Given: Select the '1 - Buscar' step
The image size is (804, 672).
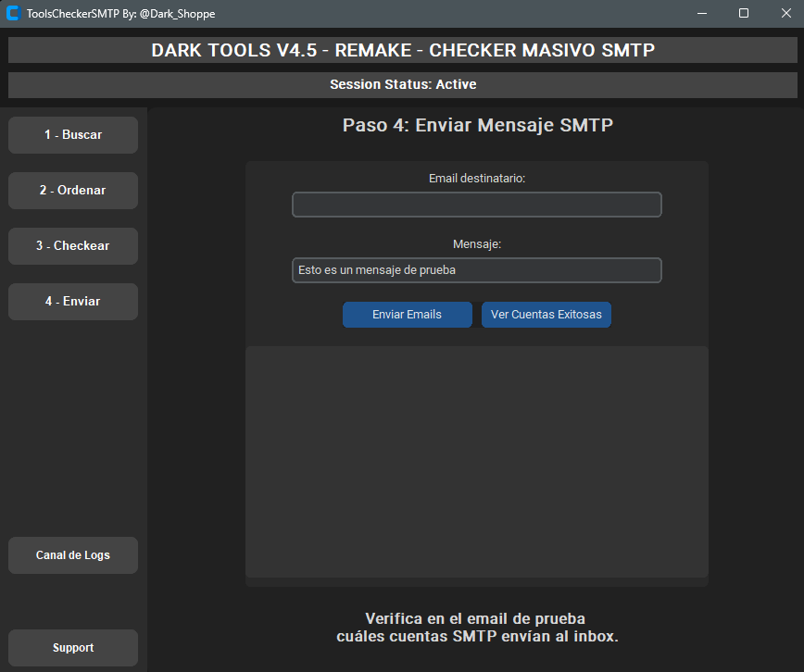Looking at the screenshot, I should click(72, 134).
